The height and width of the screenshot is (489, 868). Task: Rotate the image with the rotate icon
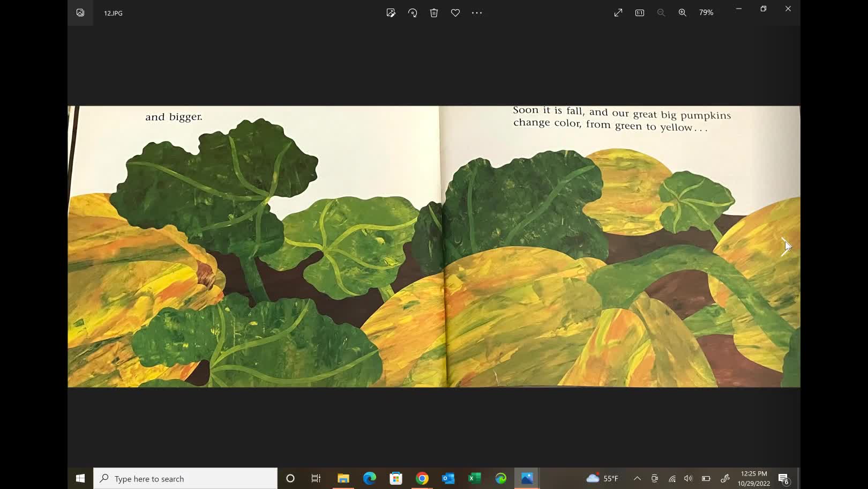(x=413, y=13)
